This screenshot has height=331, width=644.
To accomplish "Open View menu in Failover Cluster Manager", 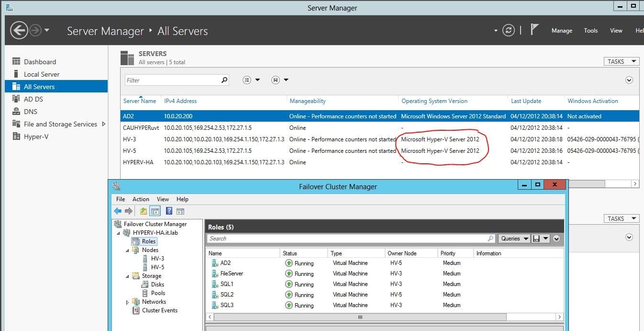I will pos(163,199).
